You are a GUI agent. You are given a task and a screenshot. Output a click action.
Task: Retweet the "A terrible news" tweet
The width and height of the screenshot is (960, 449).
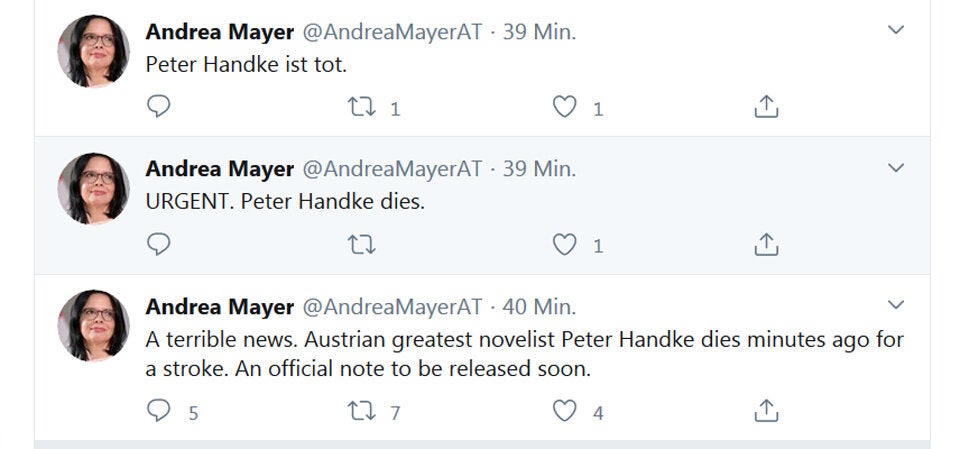[358, 410]
